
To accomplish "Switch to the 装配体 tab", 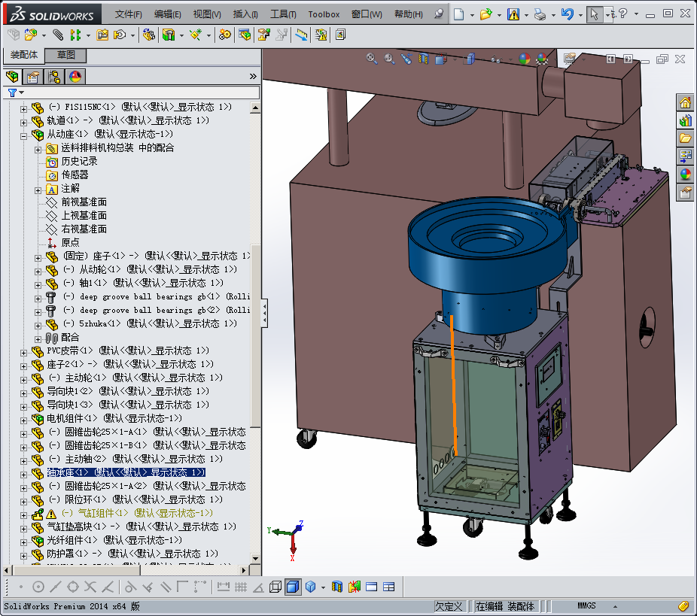I will click(x=24, y=55).
